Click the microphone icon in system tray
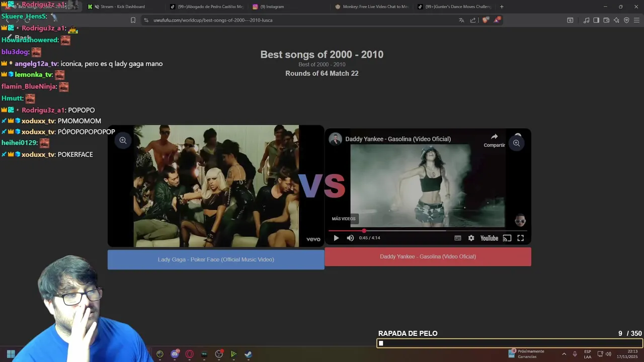644x362 pixels. pyautogui.click(x=575, y=354)
